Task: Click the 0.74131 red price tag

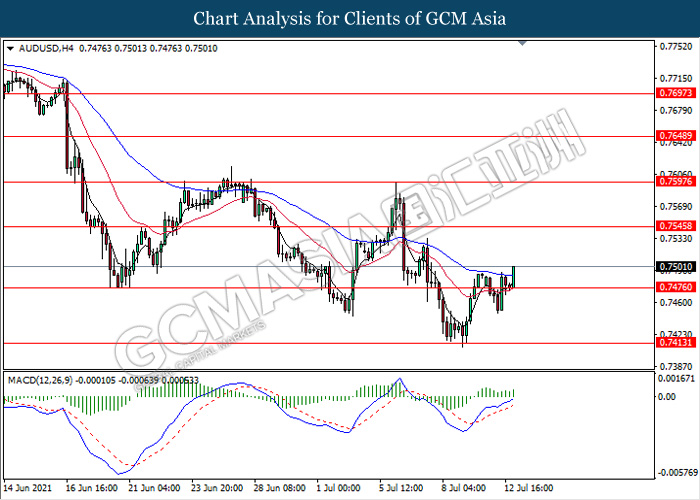Action: (674, 343)
